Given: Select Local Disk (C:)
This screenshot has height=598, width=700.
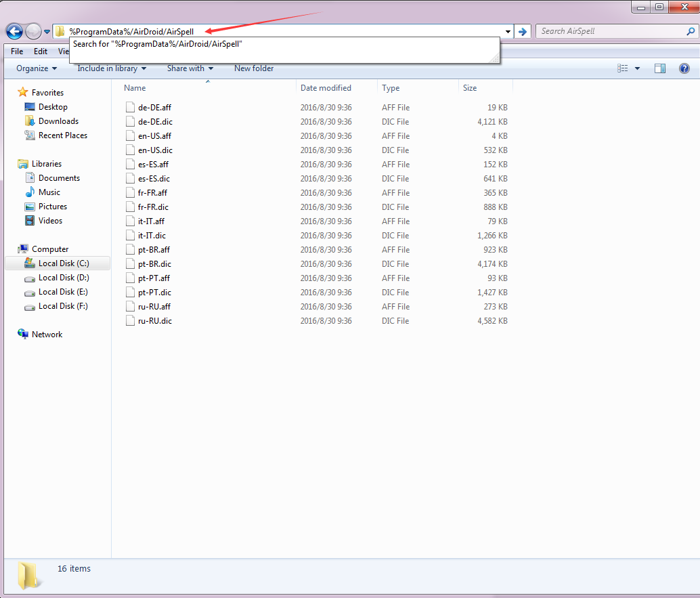Looking at the screenshot, I should [57, 263].
